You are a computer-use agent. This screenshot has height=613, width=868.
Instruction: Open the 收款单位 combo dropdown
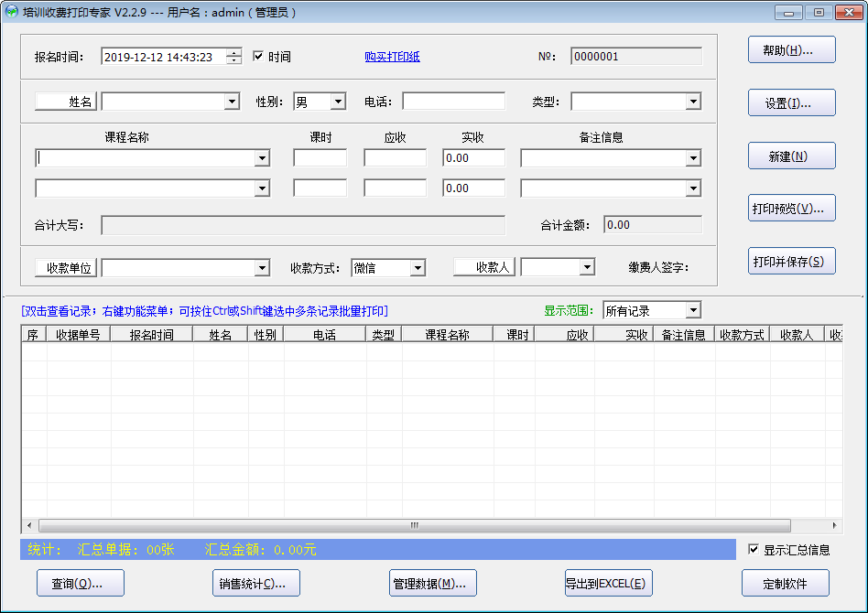263,268
